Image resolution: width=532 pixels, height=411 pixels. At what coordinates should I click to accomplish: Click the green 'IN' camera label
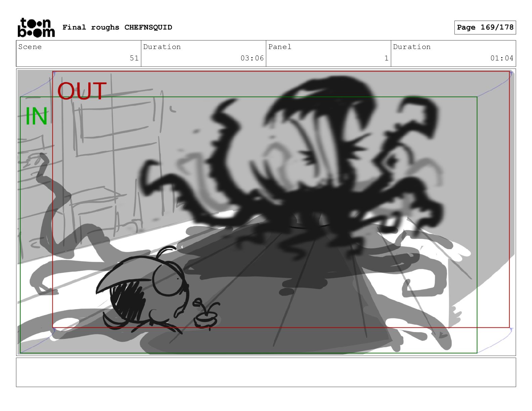point(36,117)
